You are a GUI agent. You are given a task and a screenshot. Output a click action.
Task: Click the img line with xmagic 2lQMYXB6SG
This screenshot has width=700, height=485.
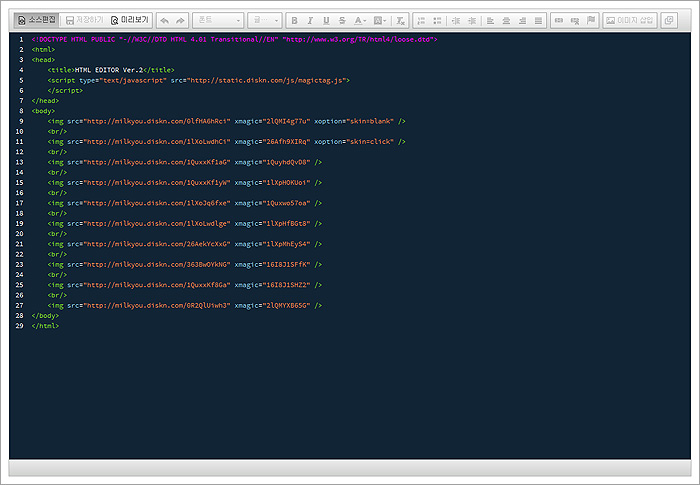184,306
